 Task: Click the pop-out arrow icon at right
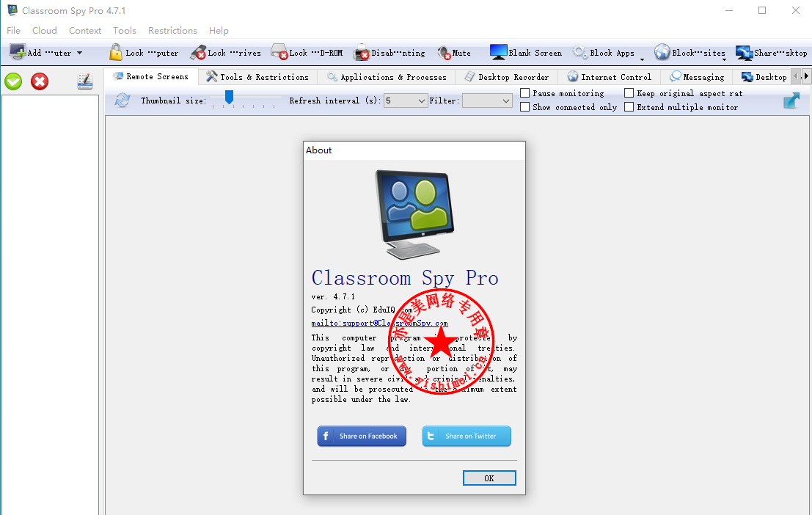[x=791, y=100]
